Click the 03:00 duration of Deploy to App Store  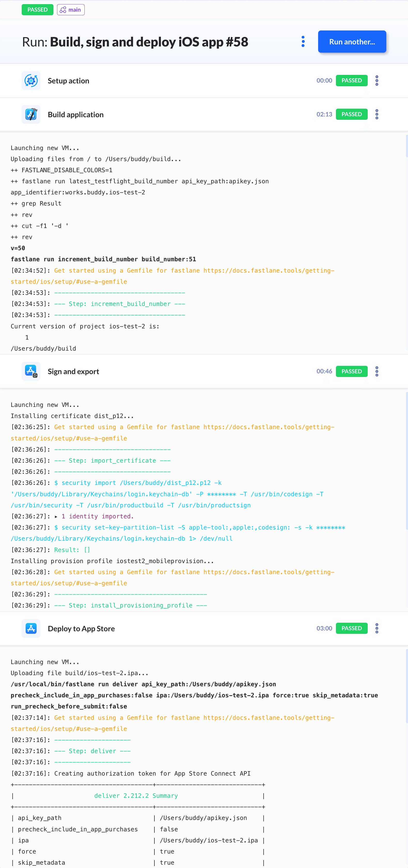tap(324, 628)
